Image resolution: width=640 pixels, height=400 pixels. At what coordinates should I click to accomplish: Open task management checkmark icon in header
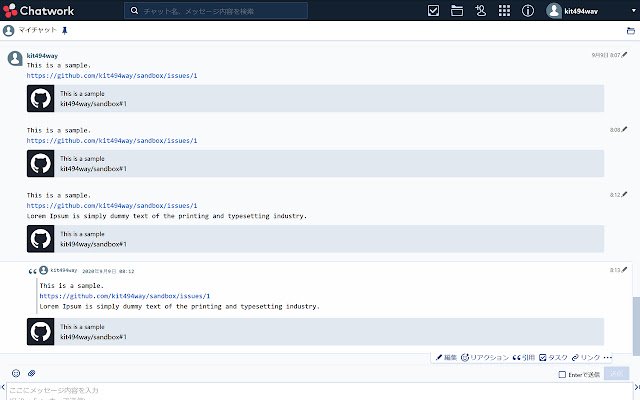point(433,11)
